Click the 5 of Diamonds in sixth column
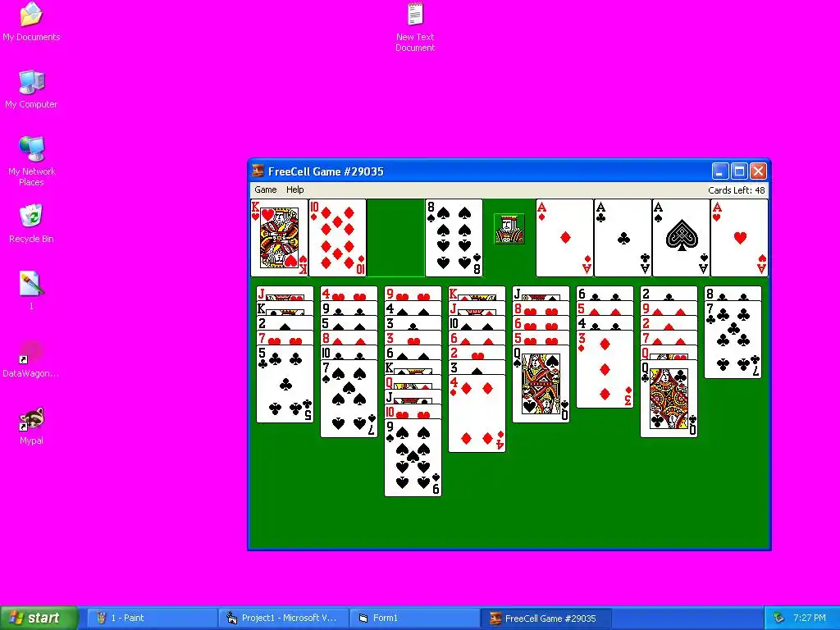840x630 pixels. (605, 308)
